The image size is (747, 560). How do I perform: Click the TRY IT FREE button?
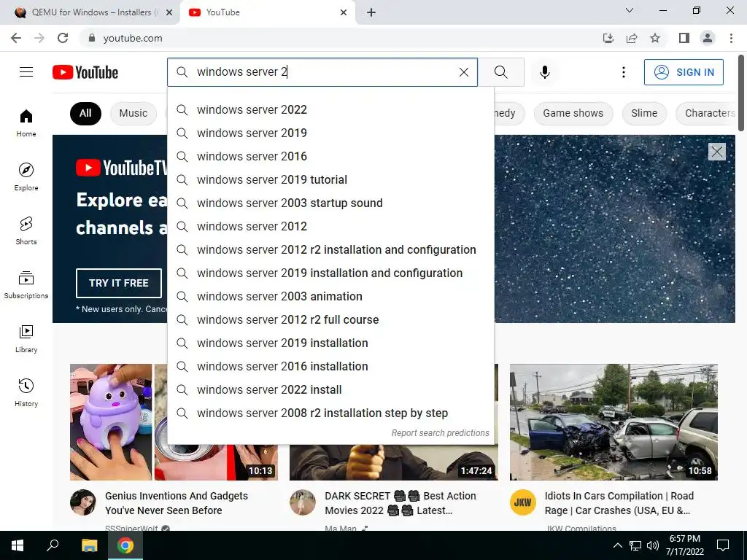click(119, 283)
